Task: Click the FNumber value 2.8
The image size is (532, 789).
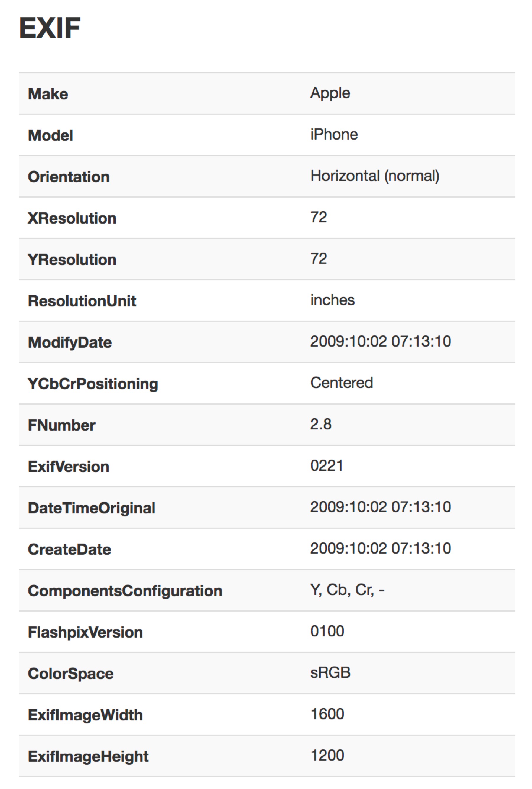Action: click(x=321, y=424)
